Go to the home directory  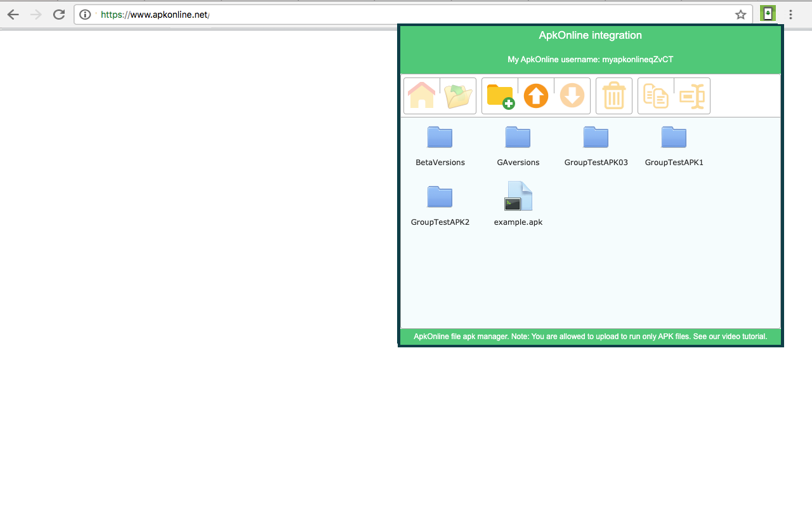[x=421, y=95]
